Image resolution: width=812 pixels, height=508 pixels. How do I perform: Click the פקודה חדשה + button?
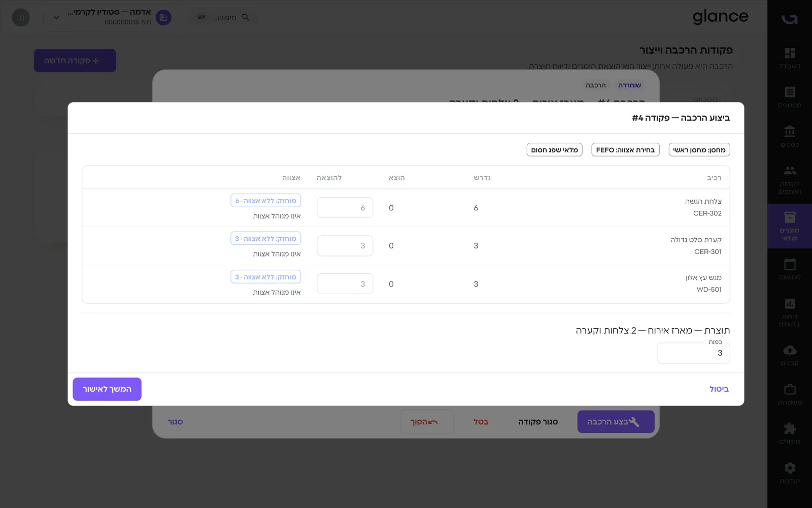[75, 60]
